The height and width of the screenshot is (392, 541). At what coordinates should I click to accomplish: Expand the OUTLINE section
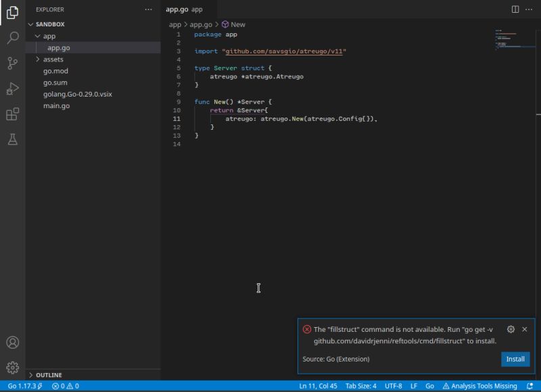pos(47,374)
